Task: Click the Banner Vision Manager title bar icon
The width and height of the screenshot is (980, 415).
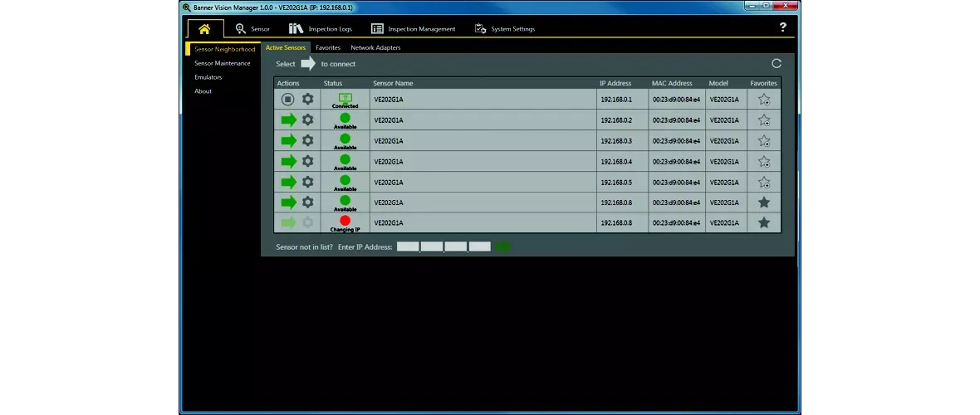Action: click(x=186, y=7)
